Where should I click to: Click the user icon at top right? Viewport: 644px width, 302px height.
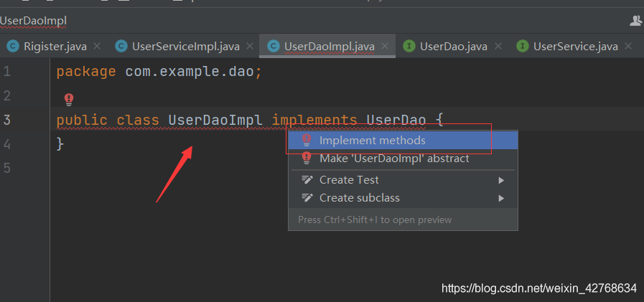636,20
